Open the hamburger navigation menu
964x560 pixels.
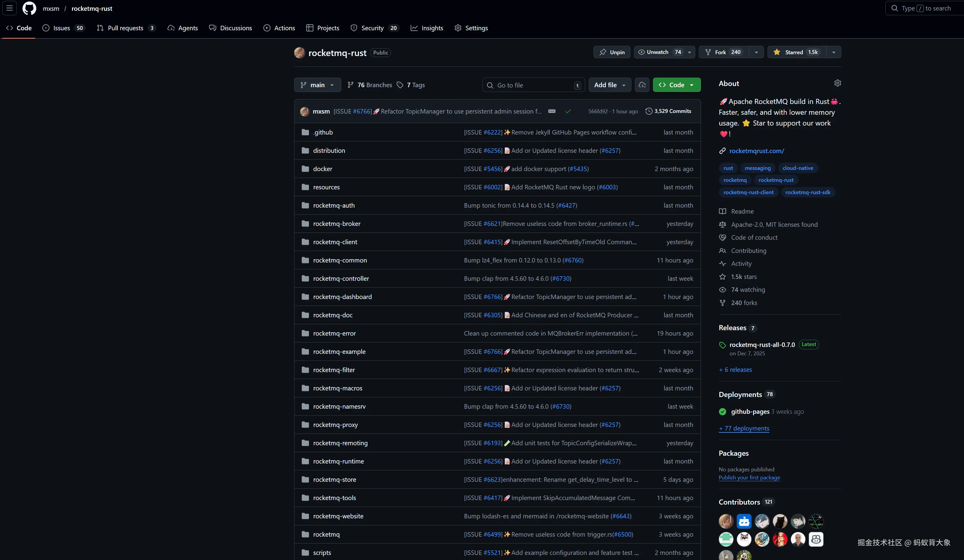pos(10,8)
